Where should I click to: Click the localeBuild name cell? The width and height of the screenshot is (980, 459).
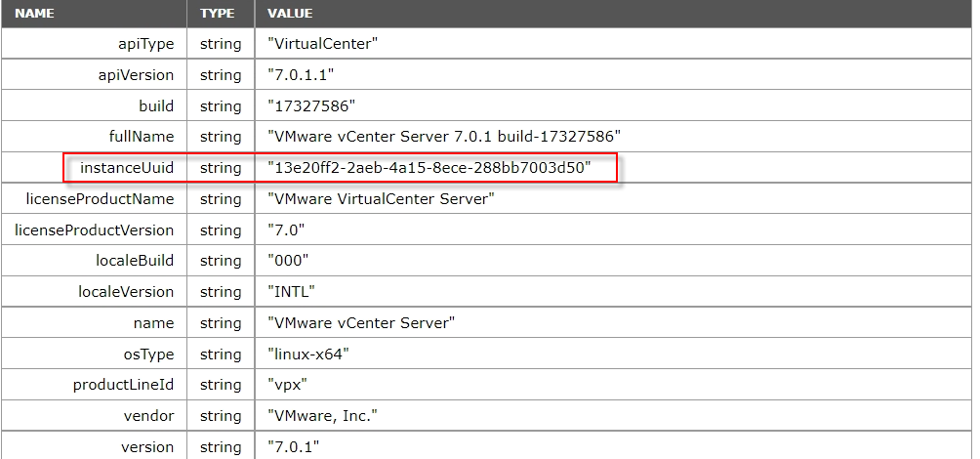(94, 261)
